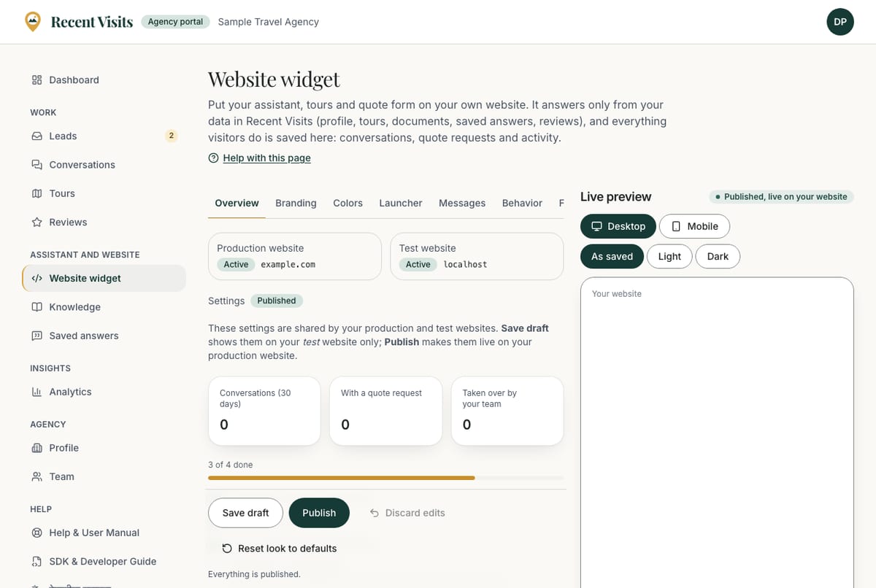Click the Team people icon
This screenshot has width=876, height=588.
[36, 477]
